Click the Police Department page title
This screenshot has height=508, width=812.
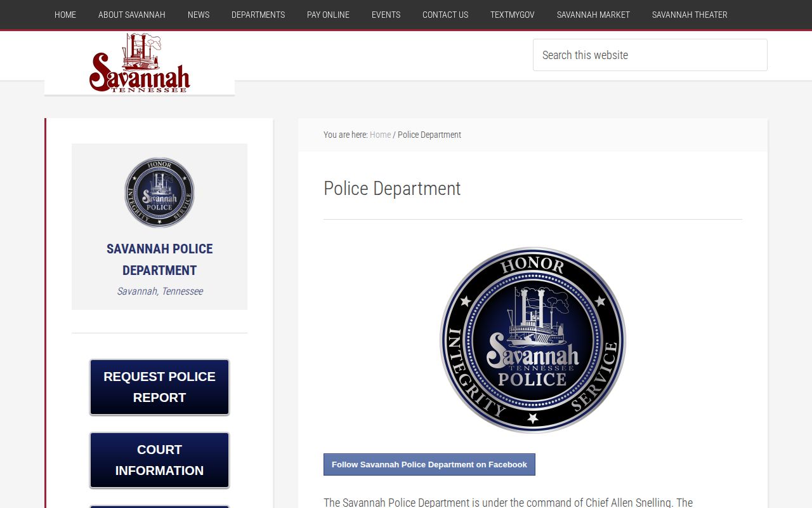[392, 189]
